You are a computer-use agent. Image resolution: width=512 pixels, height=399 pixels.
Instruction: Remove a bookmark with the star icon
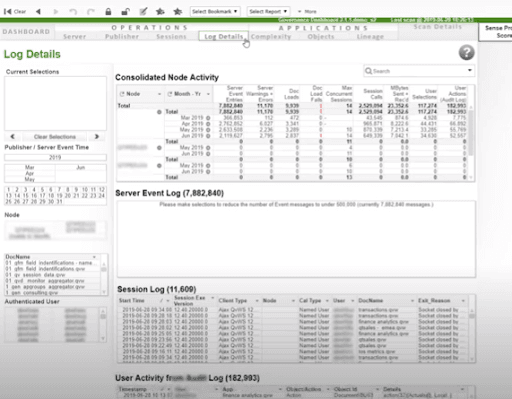click(178, 12)
